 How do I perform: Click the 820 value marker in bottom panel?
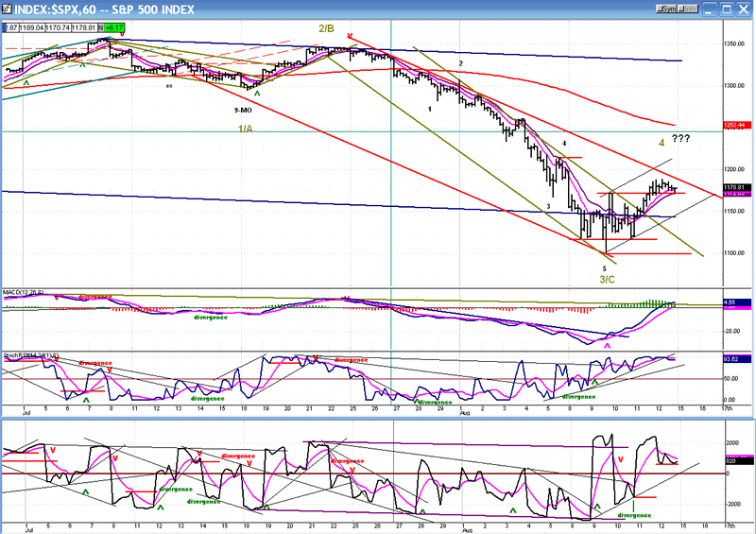pyautogui.click(x=731, y=459)
